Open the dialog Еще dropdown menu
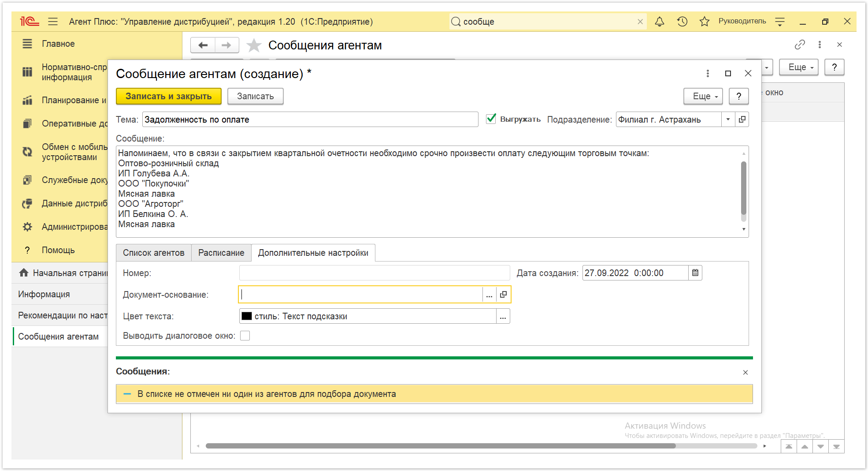Viewport: 868px width, 471px height. click(703, 96)
